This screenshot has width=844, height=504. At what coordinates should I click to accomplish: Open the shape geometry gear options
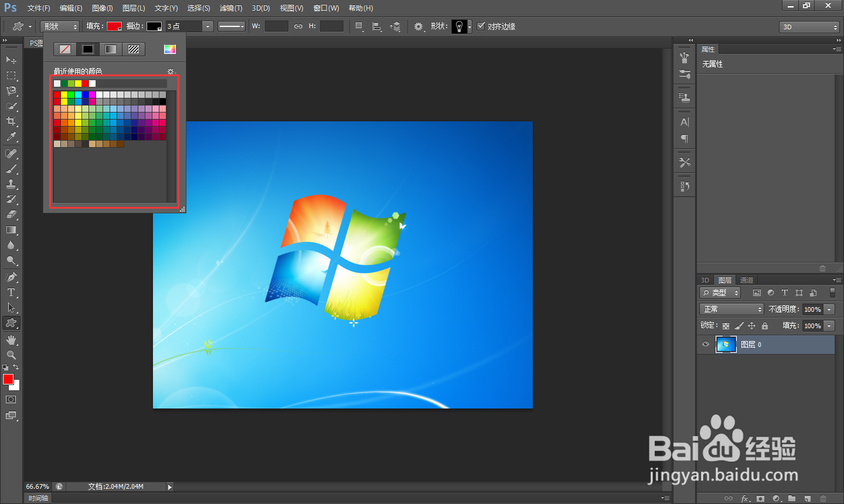point(418,26)
